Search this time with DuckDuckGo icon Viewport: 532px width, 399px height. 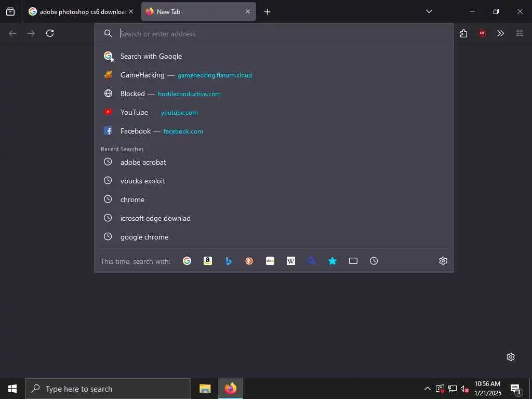click(x=249, y=261)
